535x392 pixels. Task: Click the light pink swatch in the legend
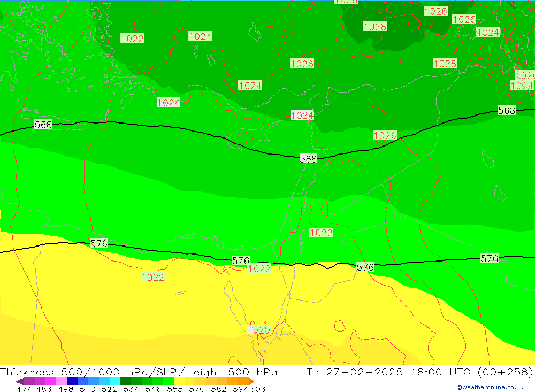click(62, 381)
